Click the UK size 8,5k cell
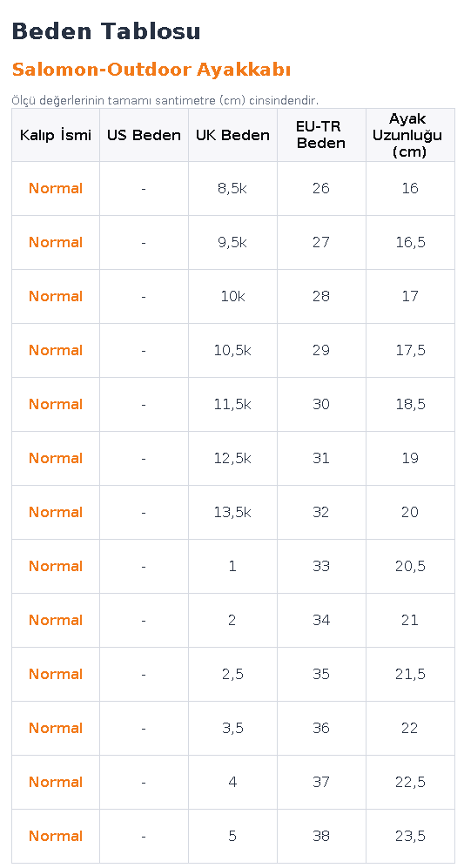This screenshot has width=464, height=868. tap(232, 188)
